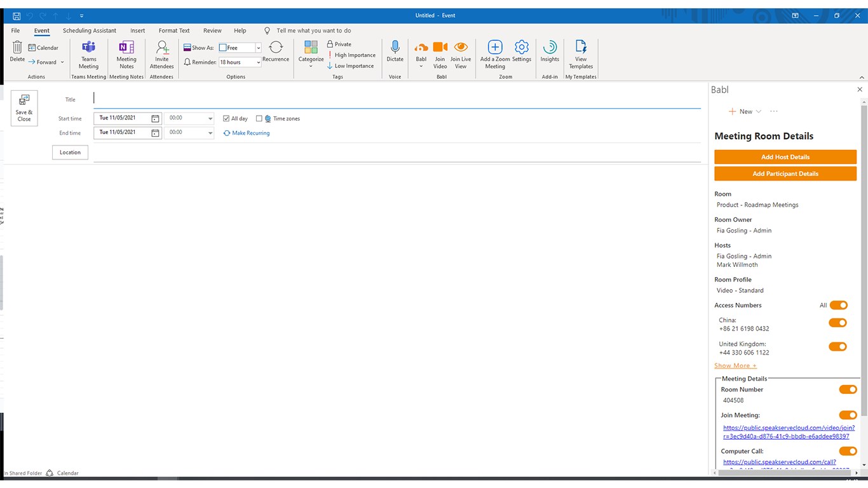Open Customize Quick Access Toolbar dropdown
This screenshot has height=488, width=868.
point(82,15)
